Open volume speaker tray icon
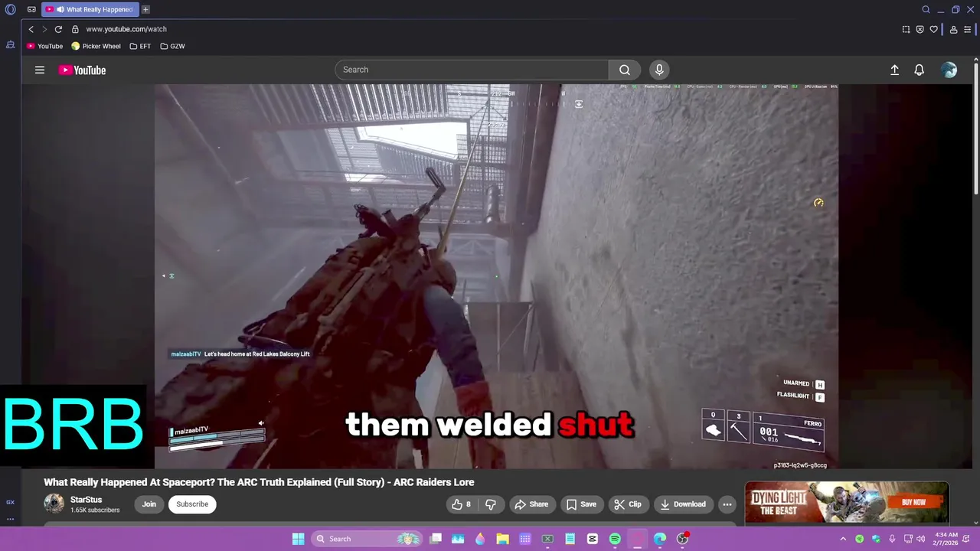Screen dimensions: 980x551 coord(920,539)
